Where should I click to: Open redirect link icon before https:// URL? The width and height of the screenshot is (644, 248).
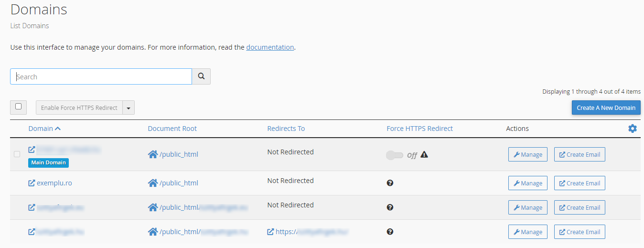pos(271,232)
